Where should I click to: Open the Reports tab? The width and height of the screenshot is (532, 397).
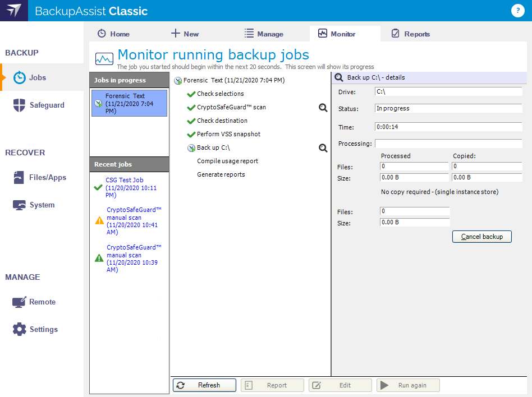(411, 34)
